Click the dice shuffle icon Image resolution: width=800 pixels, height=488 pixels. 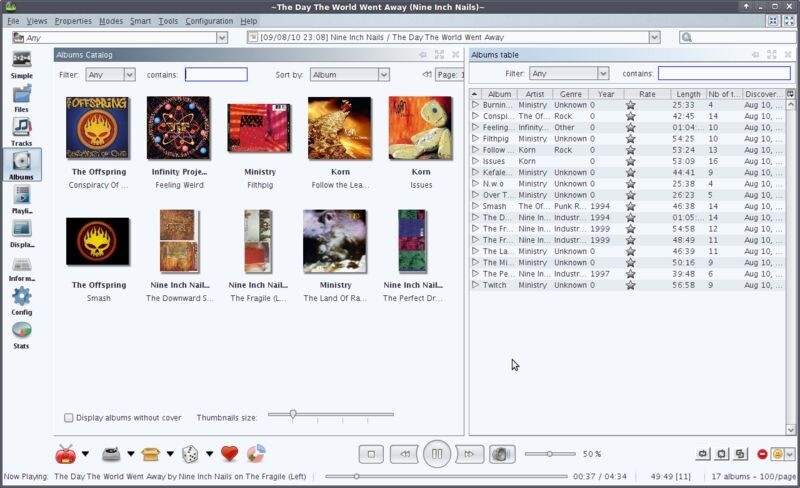[189, 454]
